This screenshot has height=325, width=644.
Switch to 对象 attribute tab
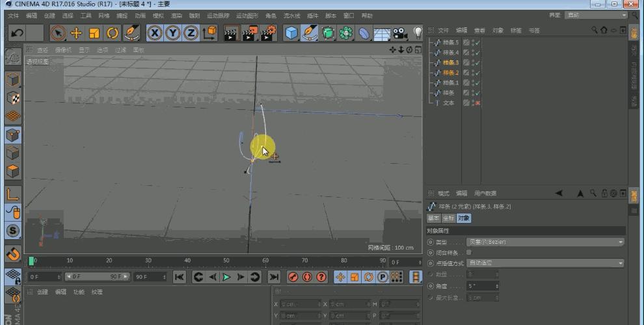(463, 218)
